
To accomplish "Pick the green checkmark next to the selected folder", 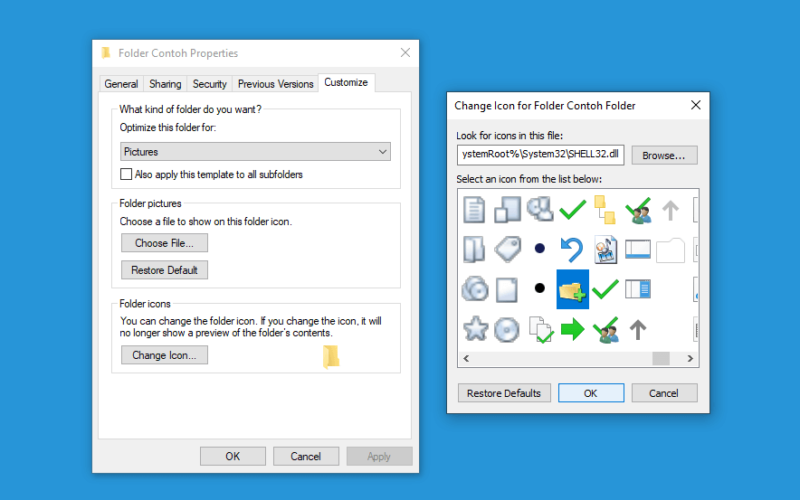I will click(x=606, y=289).
